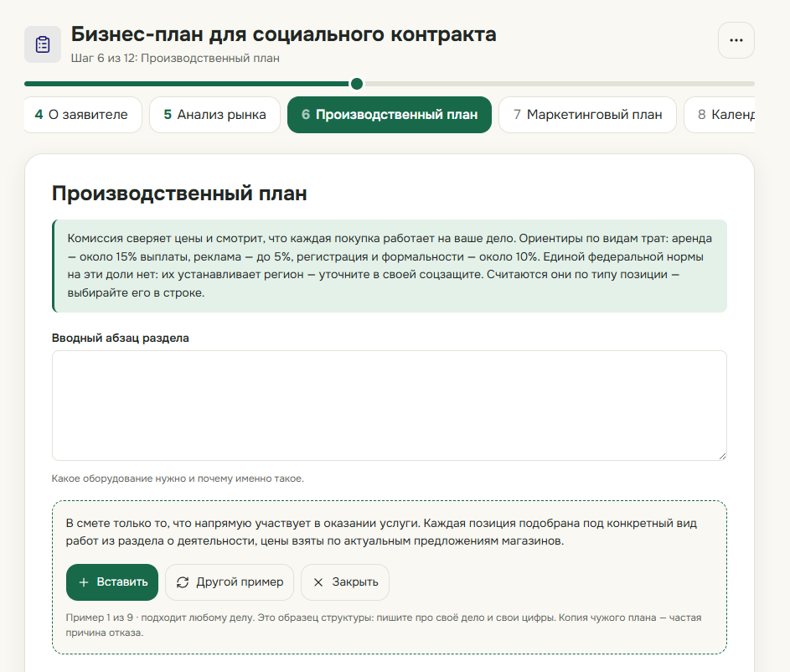The image size is (790, 672).
Task: Click the progress bar's round handle
Action: tap(357, 84)
